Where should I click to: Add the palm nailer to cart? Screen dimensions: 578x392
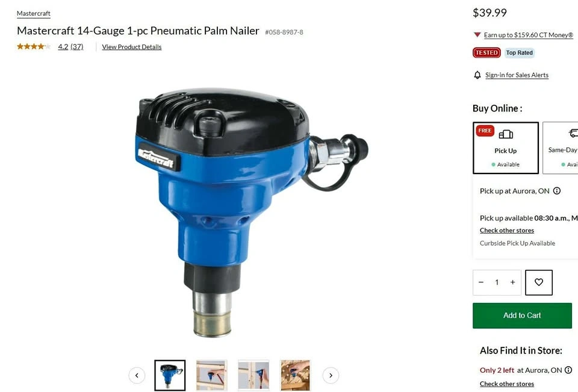(x=522, y=316)
